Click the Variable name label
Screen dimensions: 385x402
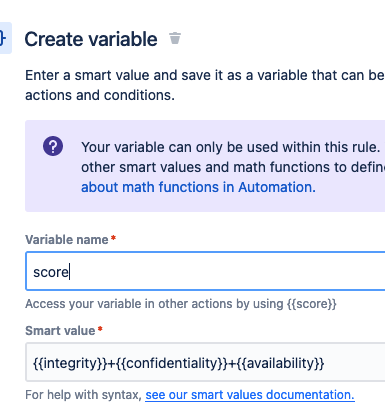pyautogui.click(x=67, y=240)
